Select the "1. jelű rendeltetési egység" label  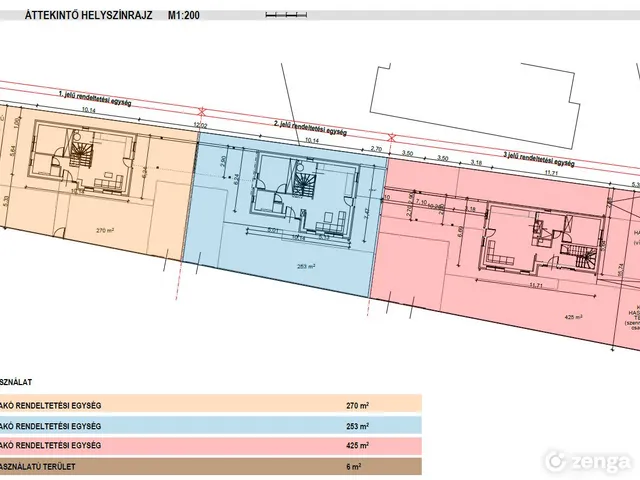click(x=95, y=100)
